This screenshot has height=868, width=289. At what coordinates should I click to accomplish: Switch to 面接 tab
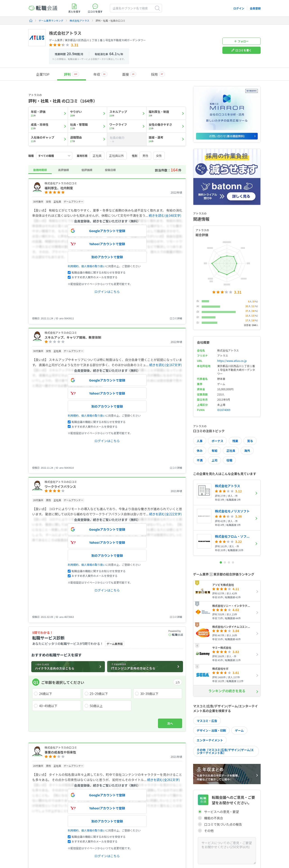(129, 74)
